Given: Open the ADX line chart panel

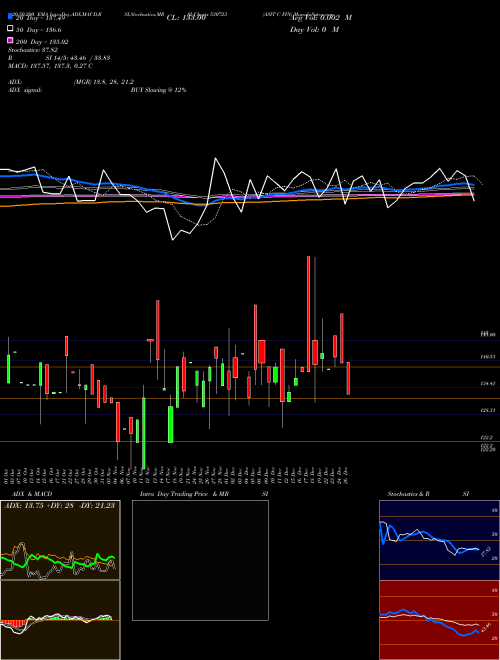Looking at the screenshot, I should (x=60, y=540).
